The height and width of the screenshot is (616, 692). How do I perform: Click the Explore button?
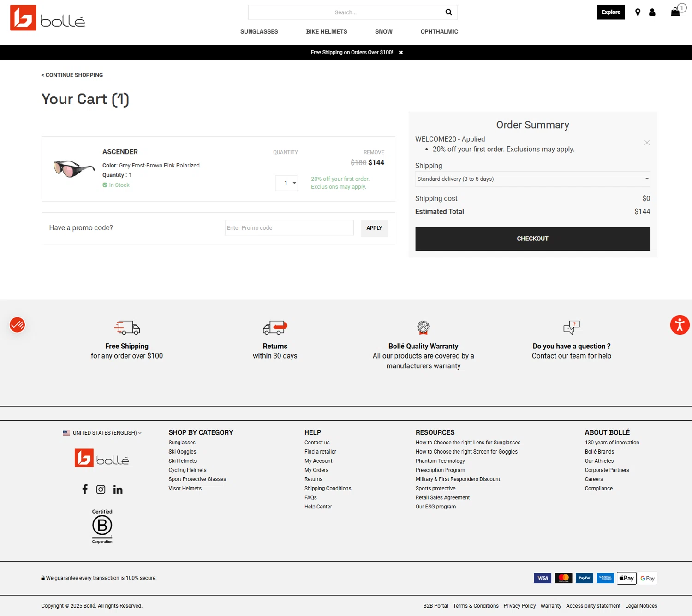point(611,12)
